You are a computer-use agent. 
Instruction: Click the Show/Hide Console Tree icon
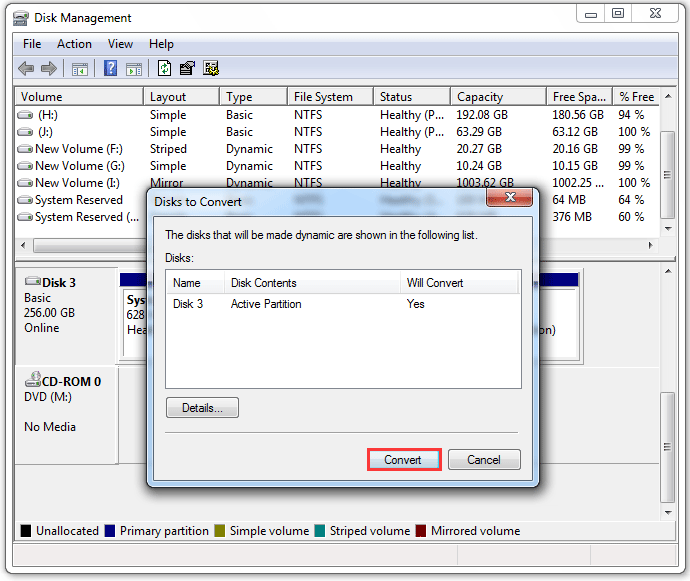point(79,69)
